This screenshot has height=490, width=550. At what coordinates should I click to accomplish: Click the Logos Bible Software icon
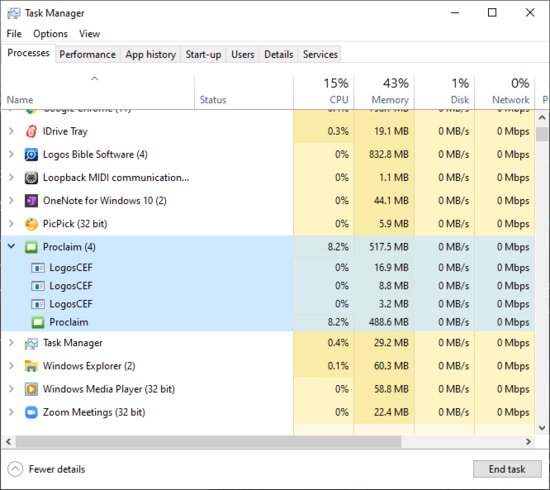pos(31,155)
